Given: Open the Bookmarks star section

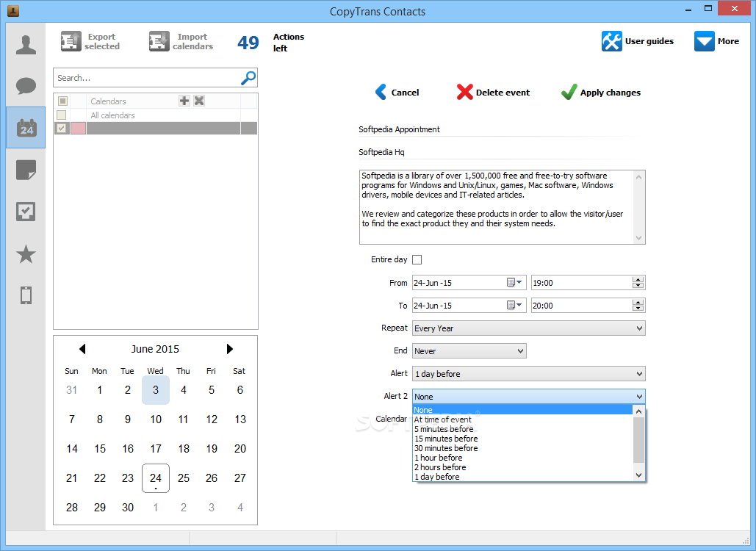Looking at the screenshot, I should tap(26, 254).
